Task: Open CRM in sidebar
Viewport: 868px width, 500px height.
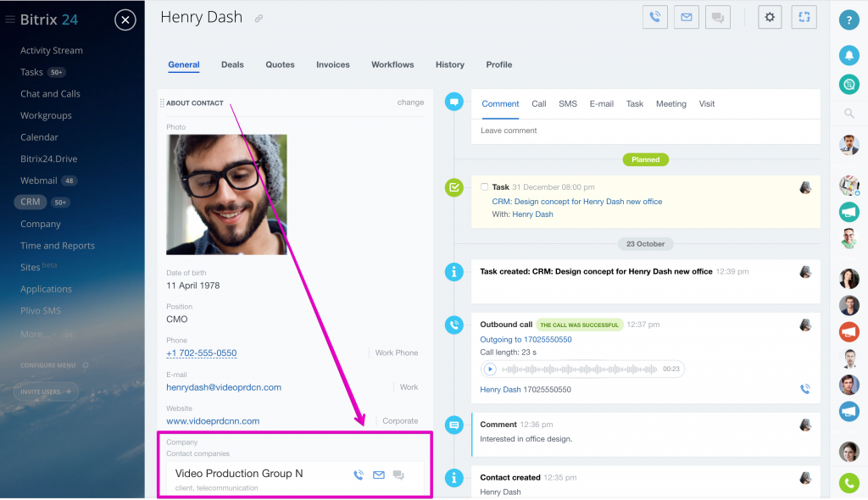Action: pos(31,202)
